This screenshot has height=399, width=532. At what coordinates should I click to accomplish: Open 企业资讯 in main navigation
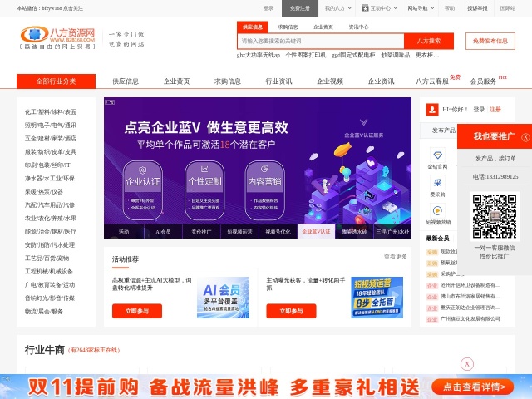click(381, 81)
